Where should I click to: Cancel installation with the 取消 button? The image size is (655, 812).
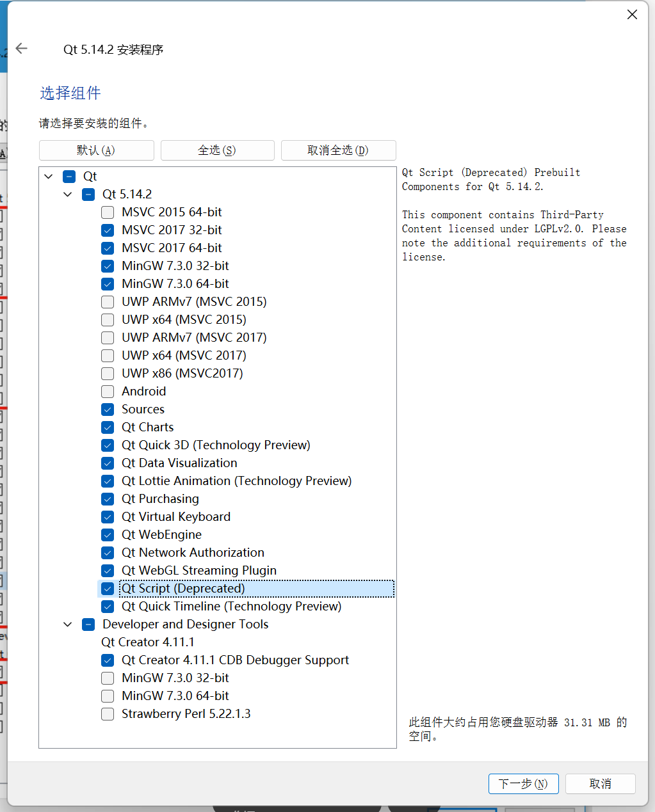(x=601, y=784)
